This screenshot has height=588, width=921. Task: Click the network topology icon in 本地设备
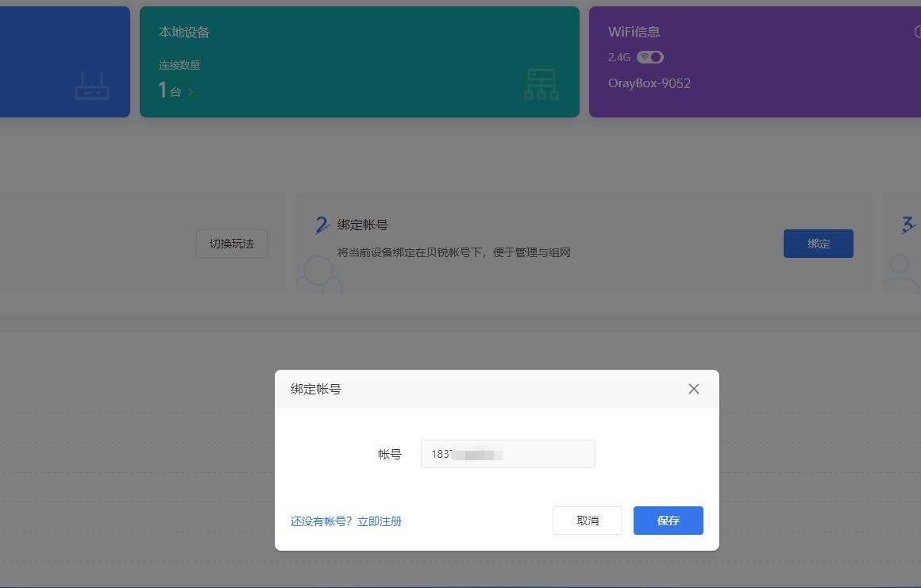[x=541, y=84]
